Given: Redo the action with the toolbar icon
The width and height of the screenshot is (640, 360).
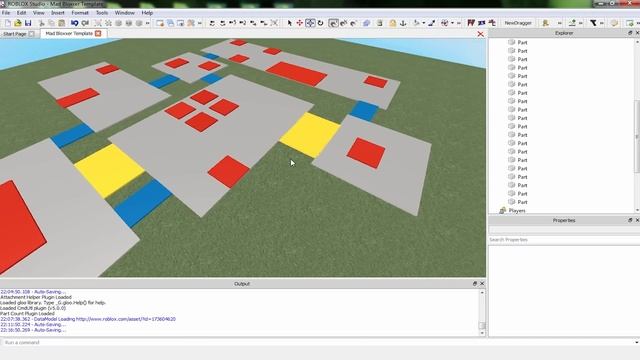Looking at the screenshot, I should [x=85, y=23].
